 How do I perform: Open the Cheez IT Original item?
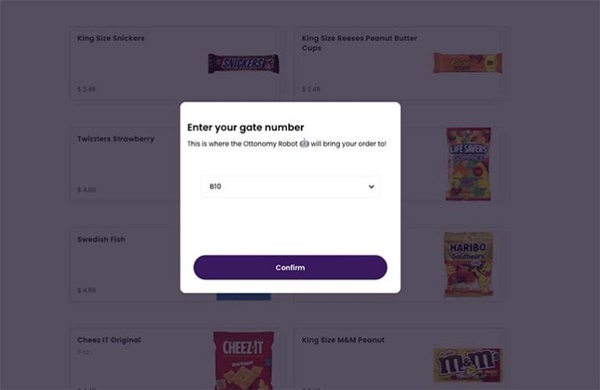109,340
